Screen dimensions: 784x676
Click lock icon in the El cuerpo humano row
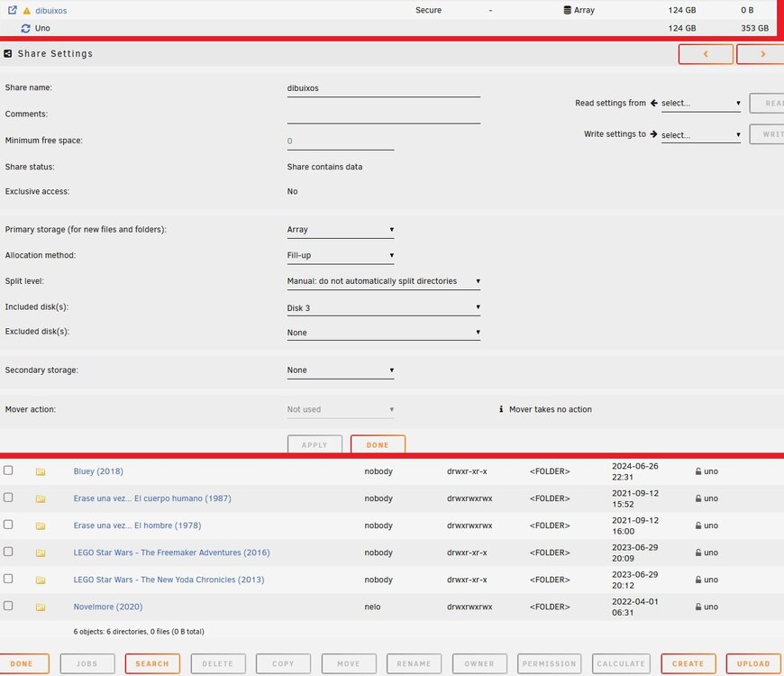pyautogui.click(x=698, y=498)
